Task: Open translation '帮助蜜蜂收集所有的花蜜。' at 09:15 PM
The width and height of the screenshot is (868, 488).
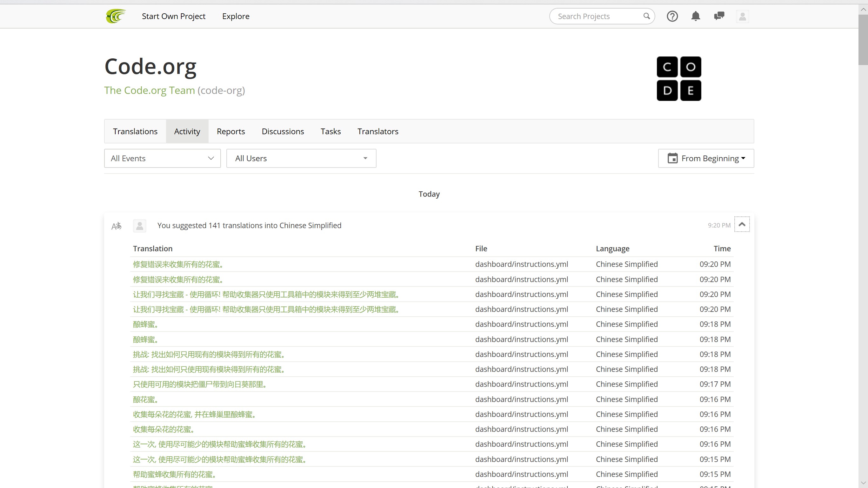Action: tap(175, 475)
